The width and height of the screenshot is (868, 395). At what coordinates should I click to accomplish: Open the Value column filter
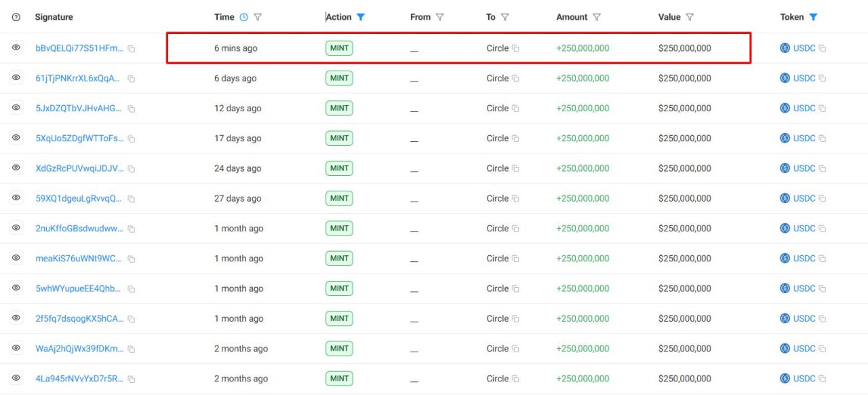tap(690, 17)
